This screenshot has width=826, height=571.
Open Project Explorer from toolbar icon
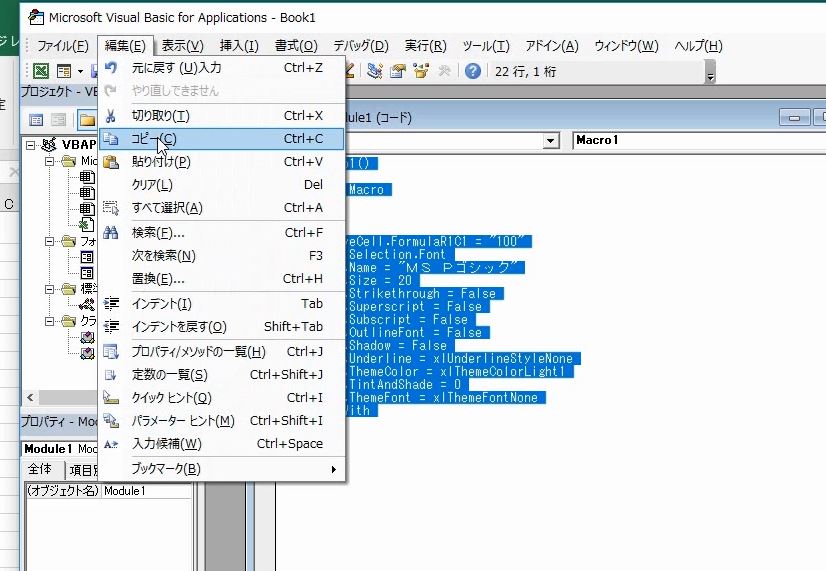375,71
